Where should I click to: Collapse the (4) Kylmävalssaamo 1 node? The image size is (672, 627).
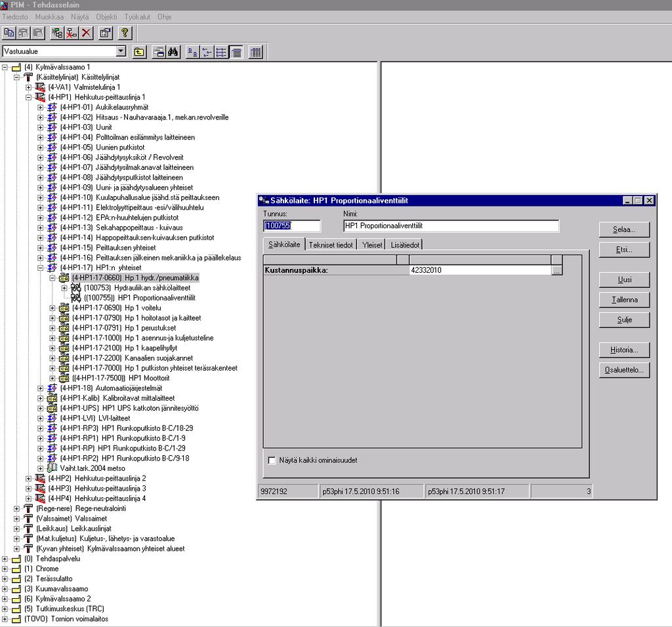click(5, 68)
